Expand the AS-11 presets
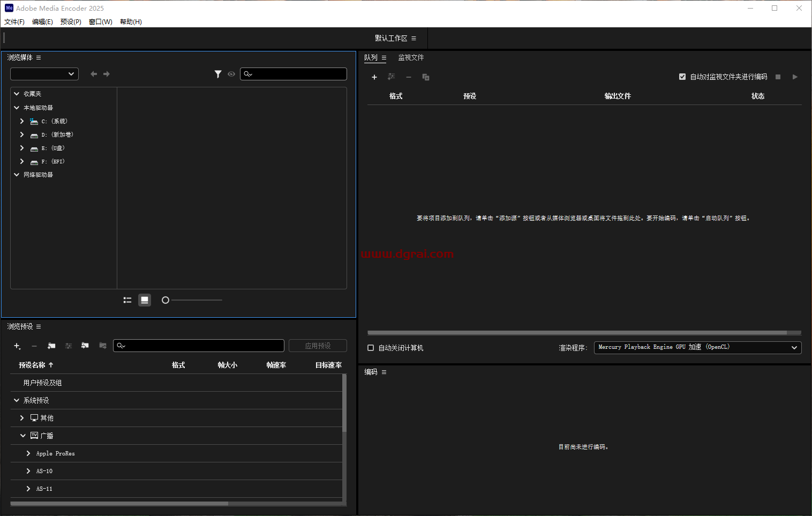 pyautogui.click(x=28, y=489)
